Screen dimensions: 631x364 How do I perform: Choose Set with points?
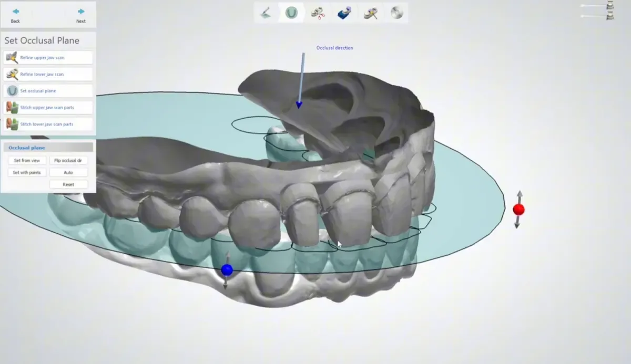click(27, 172)
